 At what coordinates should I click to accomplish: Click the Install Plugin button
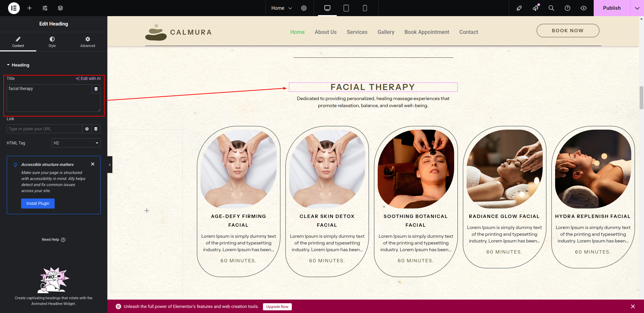(x=38, y=204)
